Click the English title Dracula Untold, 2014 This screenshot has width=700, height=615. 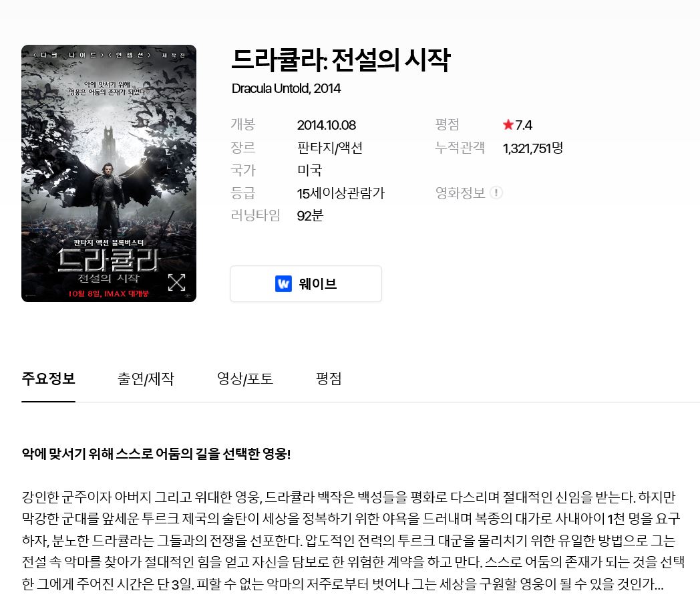point(286,88)
